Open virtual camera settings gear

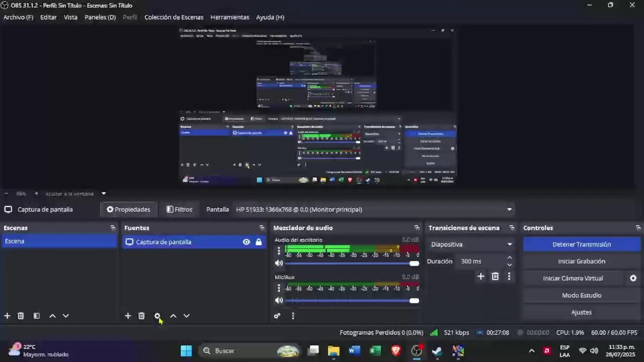tap(633, 278)
